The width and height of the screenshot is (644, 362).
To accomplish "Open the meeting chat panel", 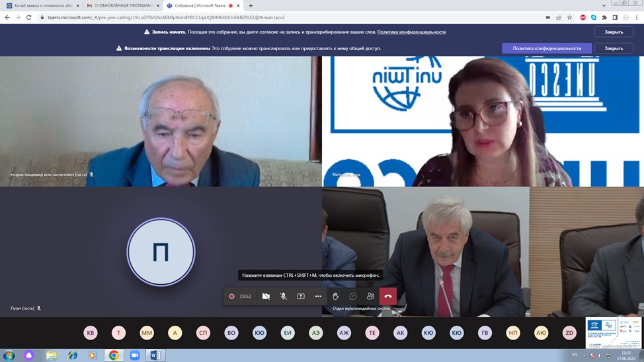I will [353, 297].
